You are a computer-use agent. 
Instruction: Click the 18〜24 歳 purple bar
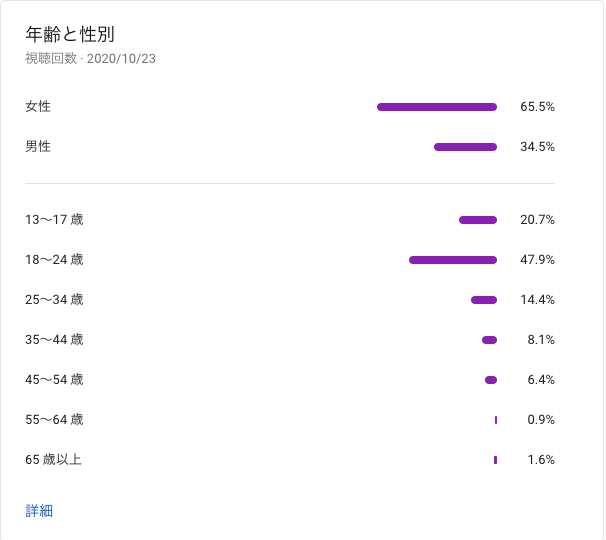click(453, 260)
